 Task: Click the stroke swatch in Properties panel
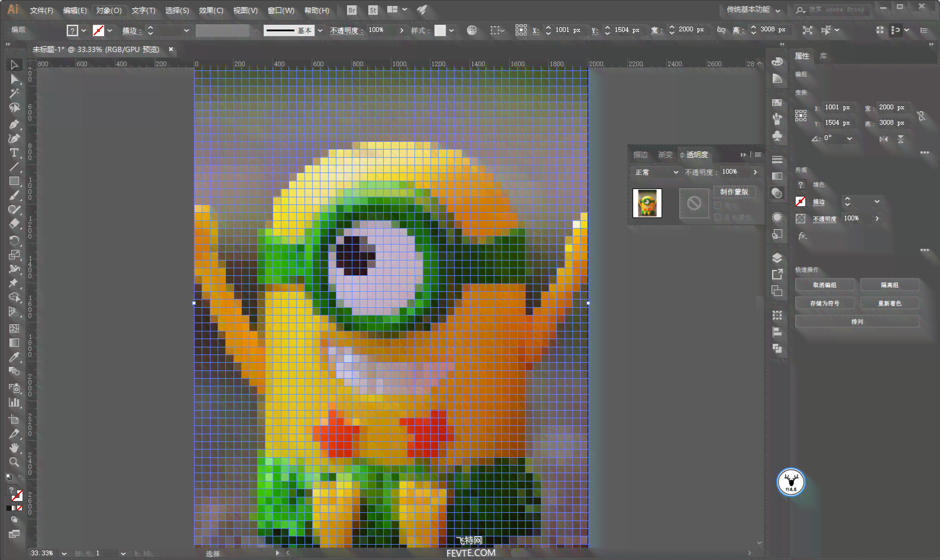point(800,201)
